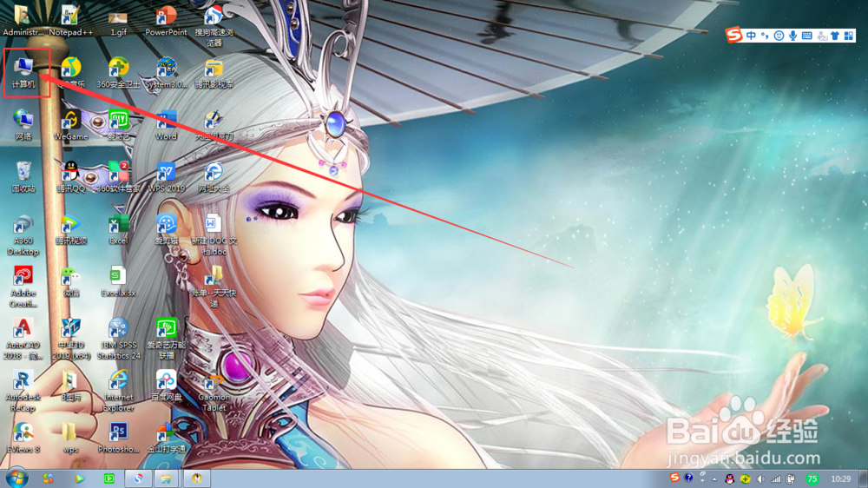Viewport: 868px width, 488px height.
Task: Click the media player taskbar icon
Action: [x=79, y=478]
